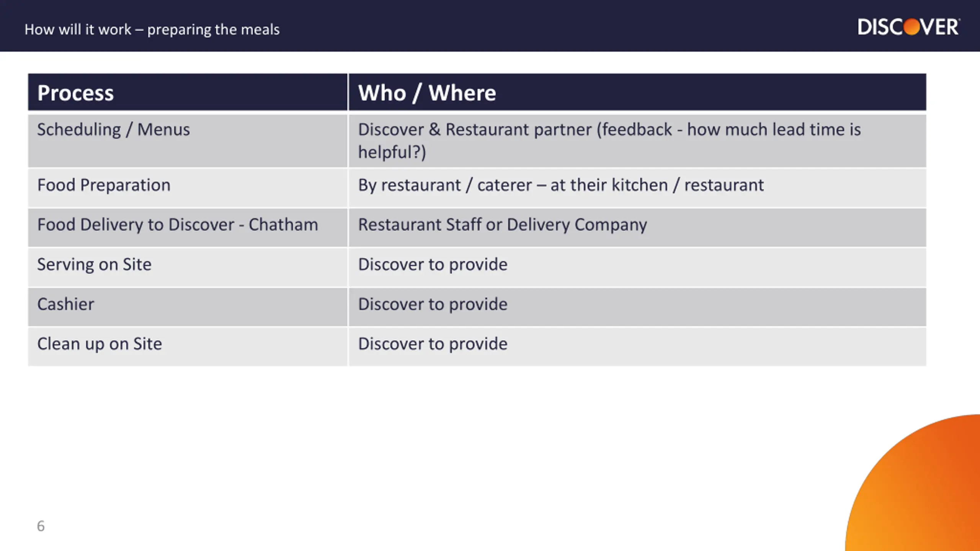Select the 'Discover & Restaurant partner' feedback cell
980x551 pixels.
point(637,141)
